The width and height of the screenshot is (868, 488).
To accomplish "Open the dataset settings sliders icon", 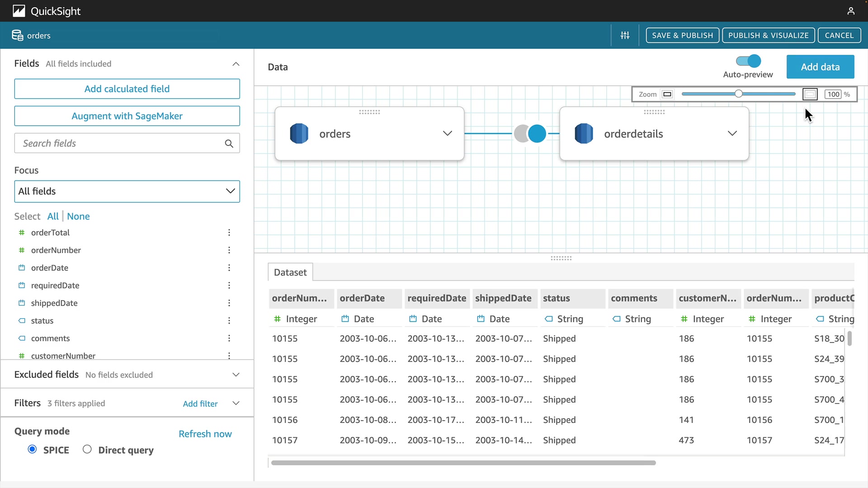I will point(625,35).
